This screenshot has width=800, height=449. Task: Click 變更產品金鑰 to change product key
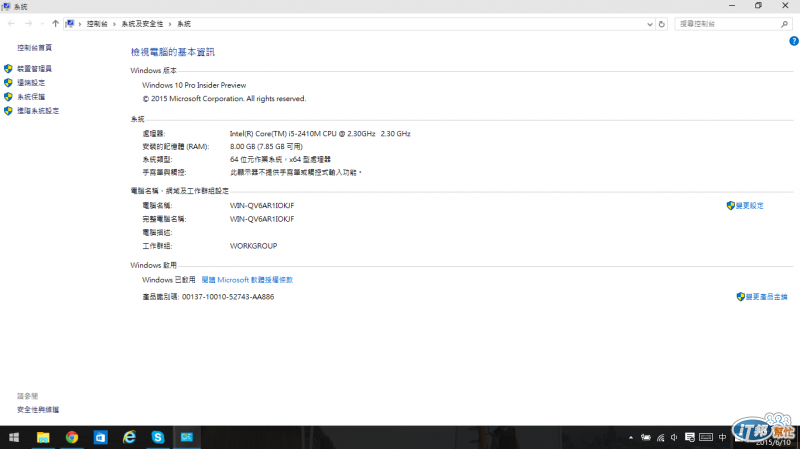click(766, 297)
